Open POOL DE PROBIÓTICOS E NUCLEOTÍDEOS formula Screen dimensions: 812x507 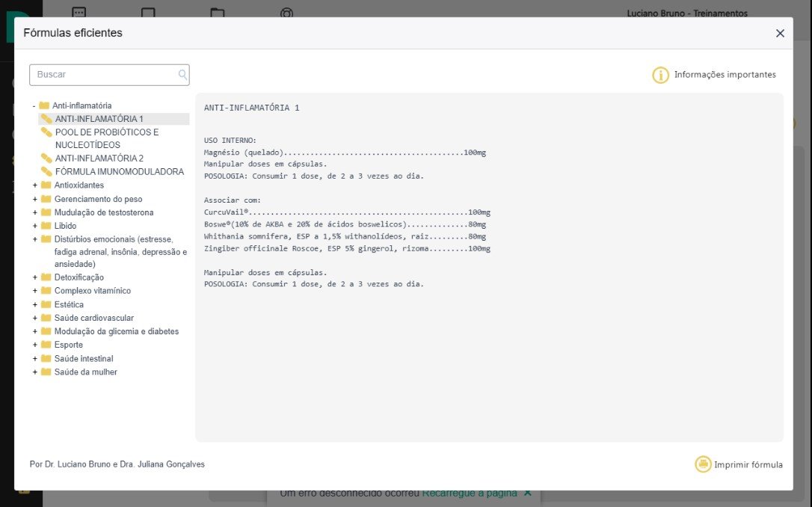[107, 139]
